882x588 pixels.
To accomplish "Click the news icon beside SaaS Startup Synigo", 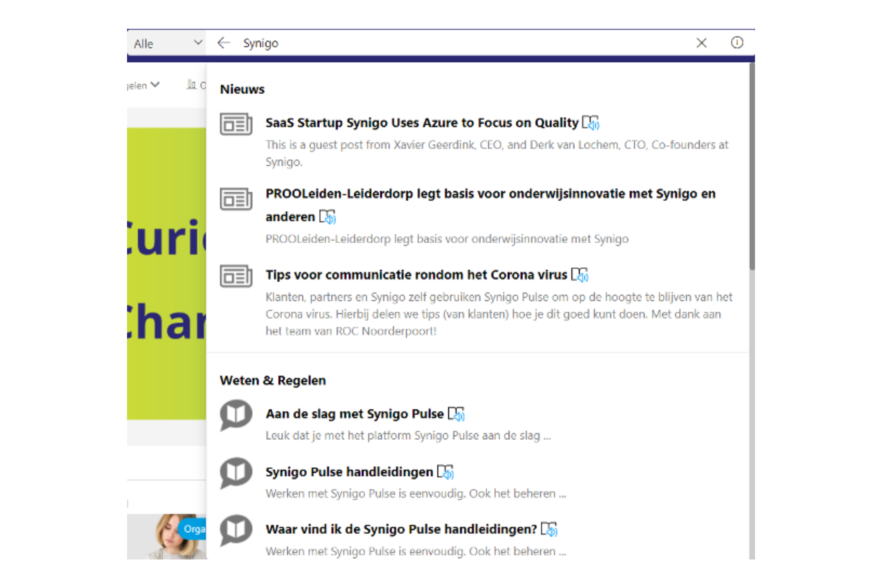I will click(236, 124).
